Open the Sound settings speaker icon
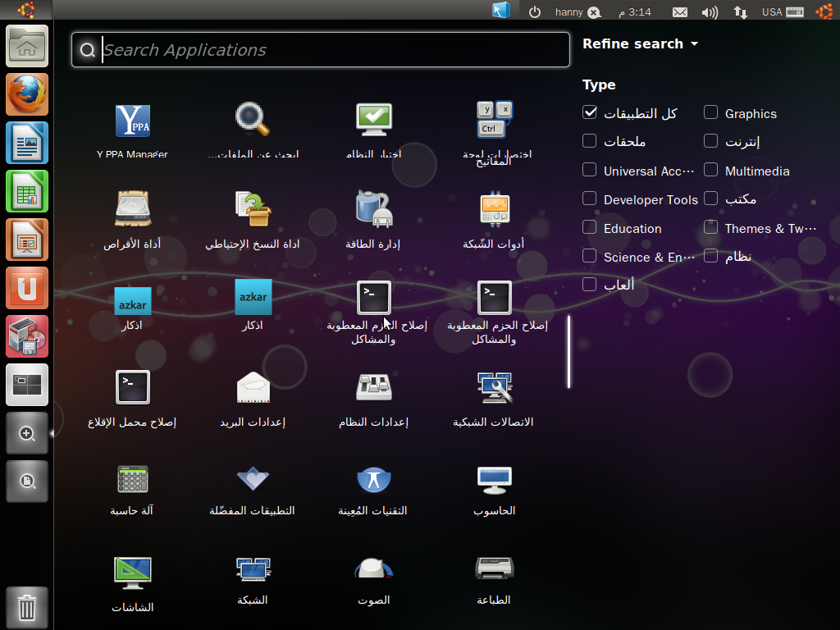The width and height of the screenshot is (840, 630). [374, 568]
